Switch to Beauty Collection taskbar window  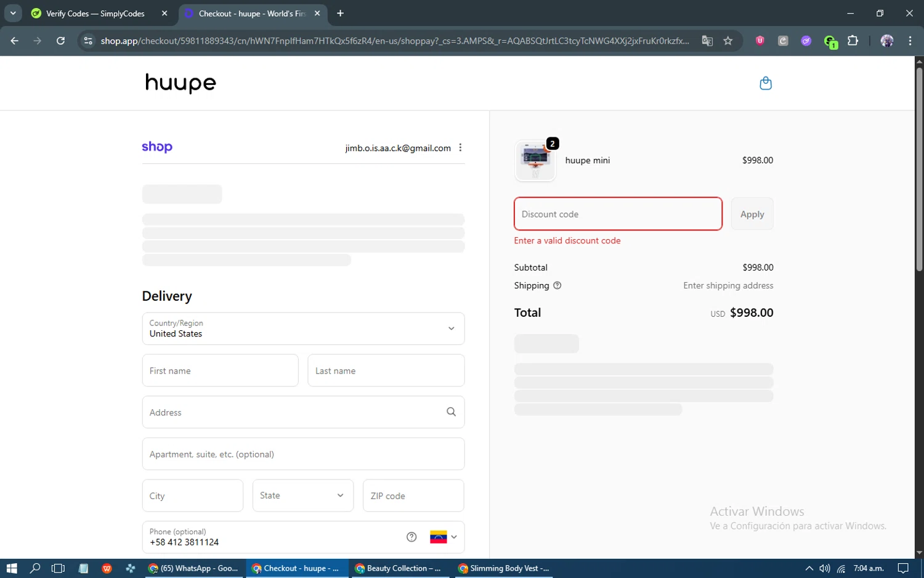[399, 568]
